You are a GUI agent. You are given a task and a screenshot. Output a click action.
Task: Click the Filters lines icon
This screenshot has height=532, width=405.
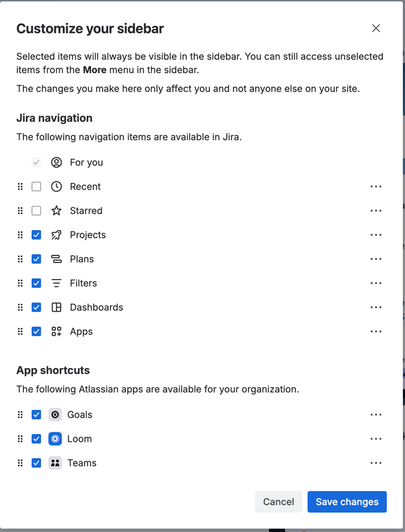(56, 283)
